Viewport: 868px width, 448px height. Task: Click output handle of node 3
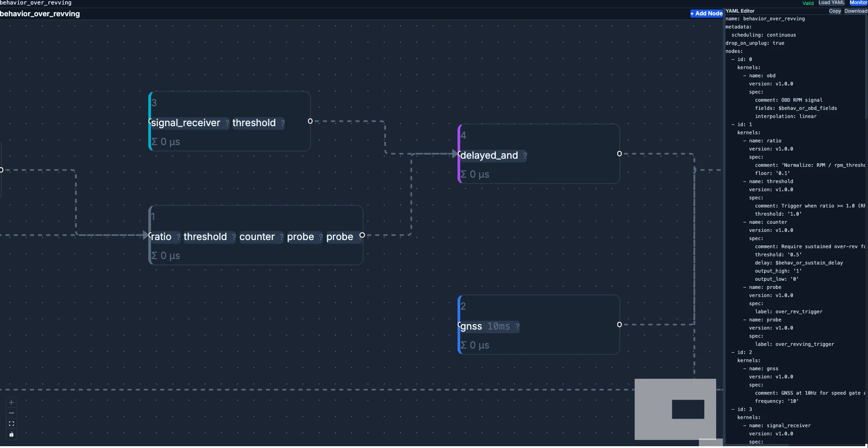tap(310, 121)
